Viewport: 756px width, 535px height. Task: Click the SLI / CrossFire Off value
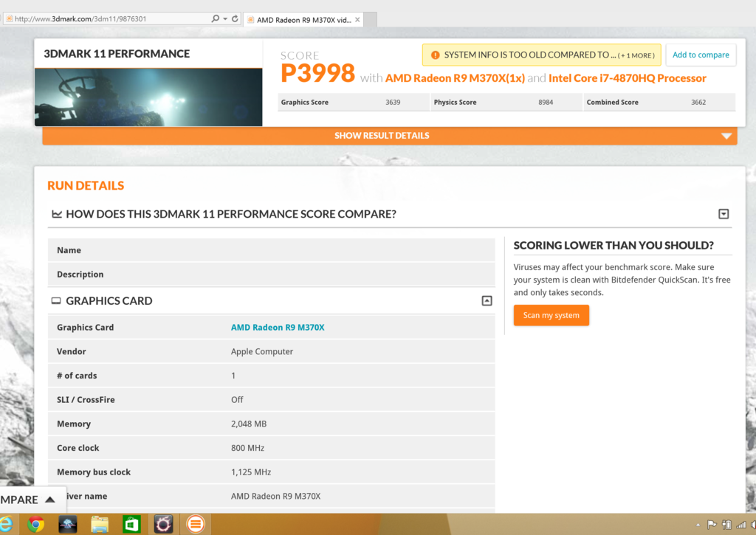click(x=237, y=399)
